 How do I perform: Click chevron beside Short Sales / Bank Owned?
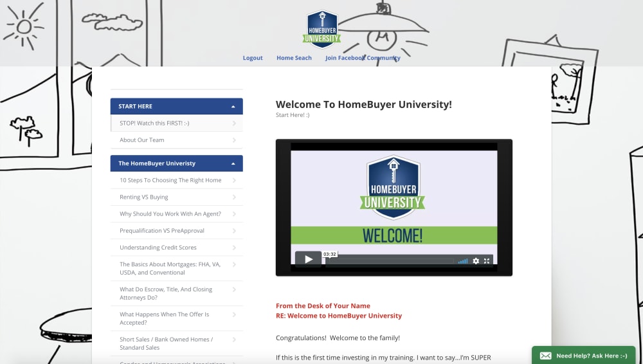pos(234,340)
